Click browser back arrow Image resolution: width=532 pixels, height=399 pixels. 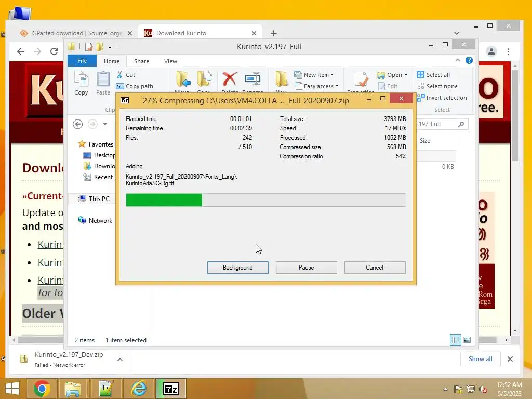[21, 51]
